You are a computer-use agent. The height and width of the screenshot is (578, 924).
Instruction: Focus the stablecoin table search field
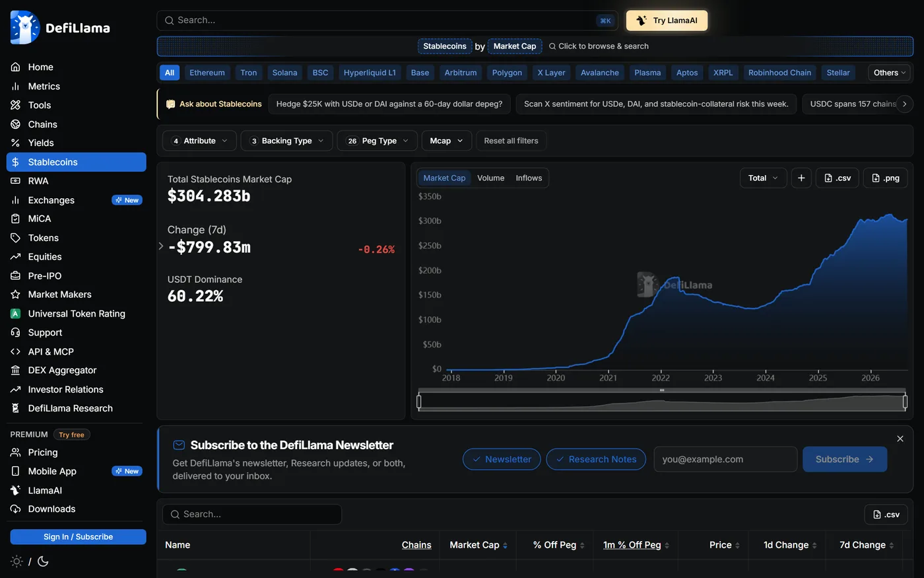pos(252,515)
